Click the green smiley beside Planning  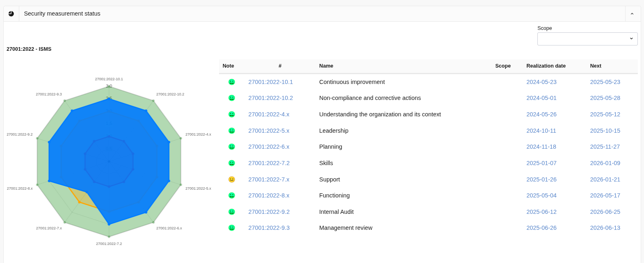(232, 147)
